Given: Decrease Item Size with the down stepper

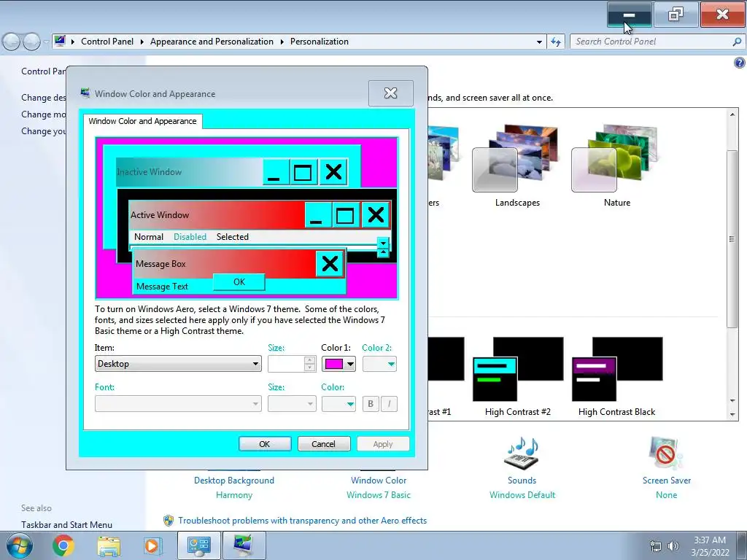Looking at the screenshot, I should tap(309, 367).
